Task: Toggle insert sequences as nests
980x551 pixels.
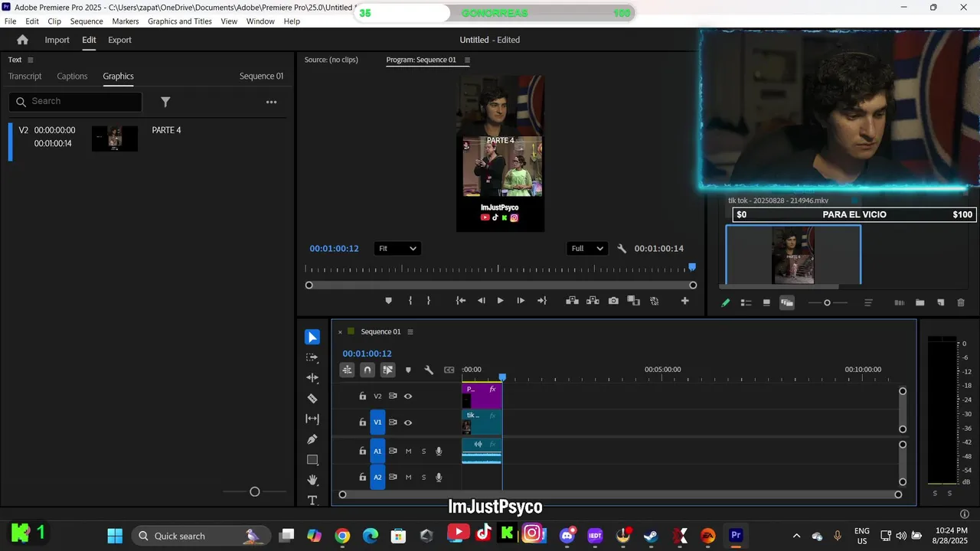Action: (347, 370)
